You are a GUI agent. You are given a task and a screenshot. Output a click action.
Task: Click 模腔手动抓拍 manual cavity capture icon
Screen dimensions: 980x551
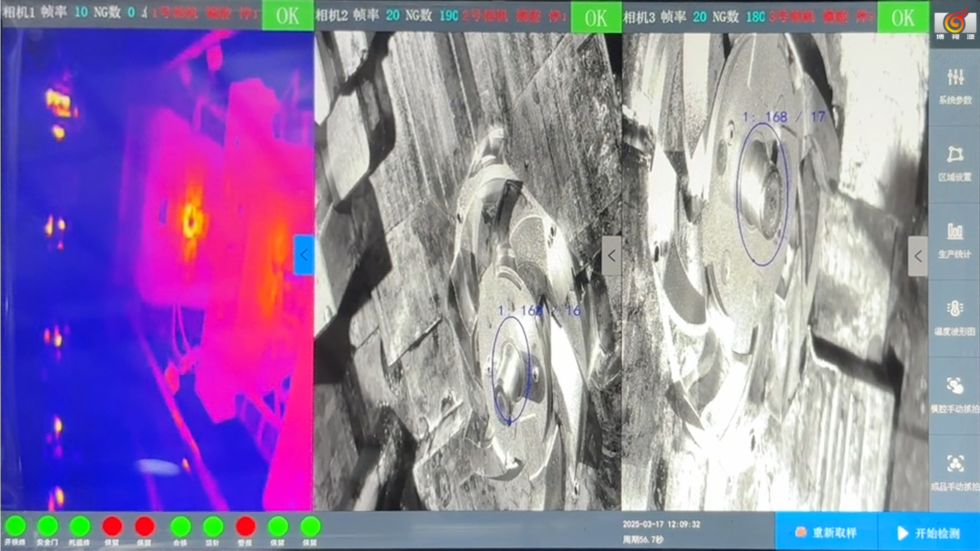click(955, 386)
